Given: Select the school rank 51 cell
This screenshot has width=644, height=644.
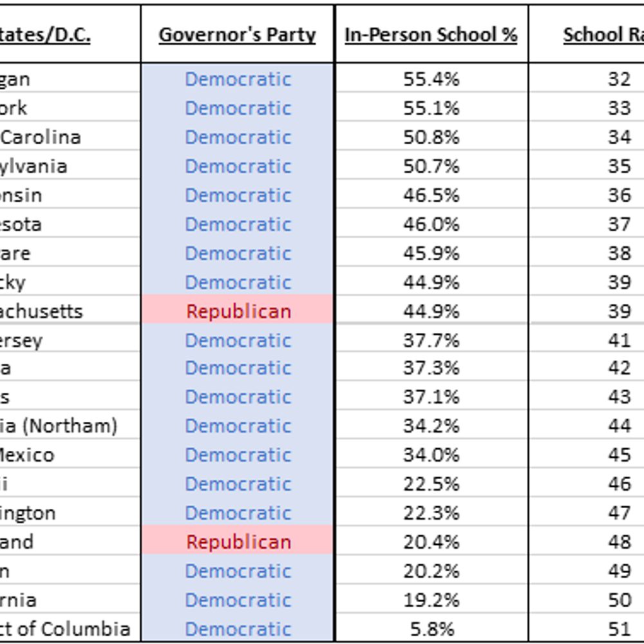Looking at the screenshot, I should click(x=587, y=629).
